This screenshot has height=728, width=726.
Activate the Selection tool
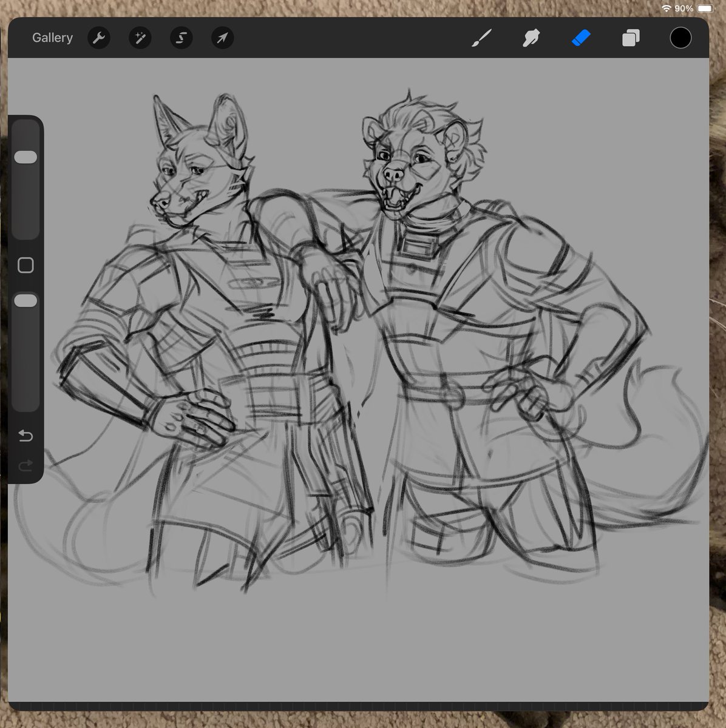(x=181, y=38)
